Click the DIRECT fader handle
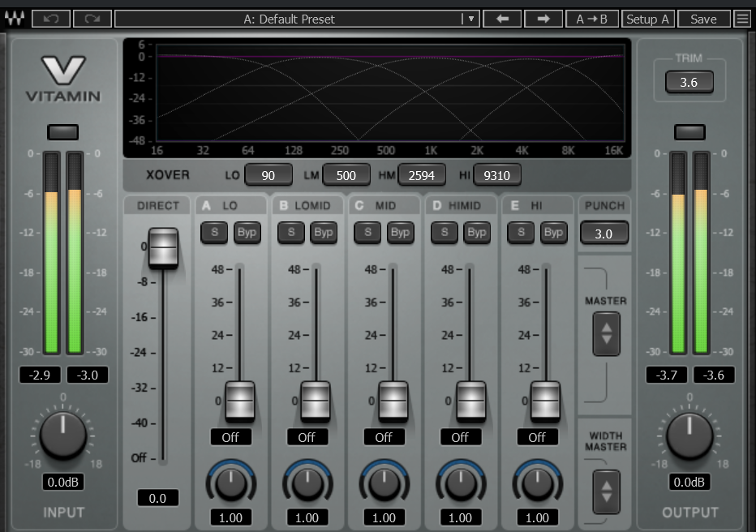This screenshot has width=756, height=532. pos(163,247)
